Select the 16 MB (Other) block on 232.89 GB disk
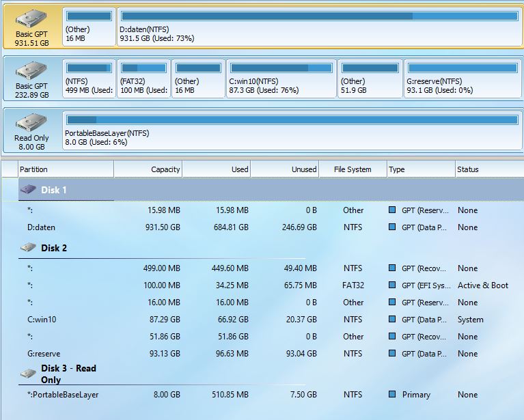The width and height of the screenshot is (524, 420). coord(199,79)
